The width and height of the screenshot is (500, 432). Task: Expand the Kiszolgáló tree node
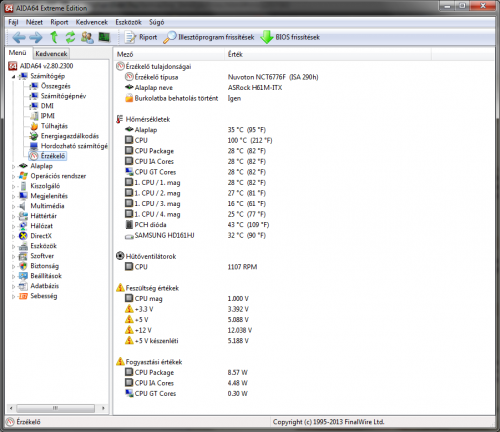[x=13, y=186]
